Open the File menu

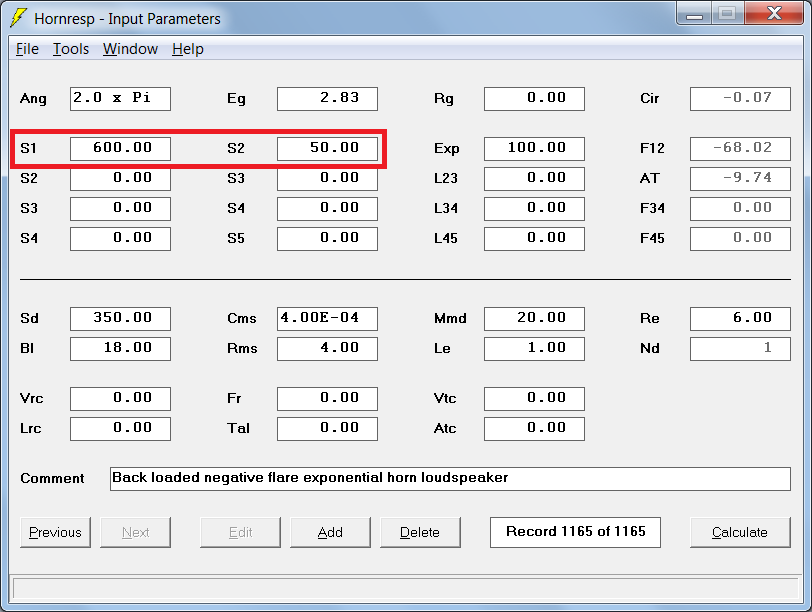coord(27,49)
